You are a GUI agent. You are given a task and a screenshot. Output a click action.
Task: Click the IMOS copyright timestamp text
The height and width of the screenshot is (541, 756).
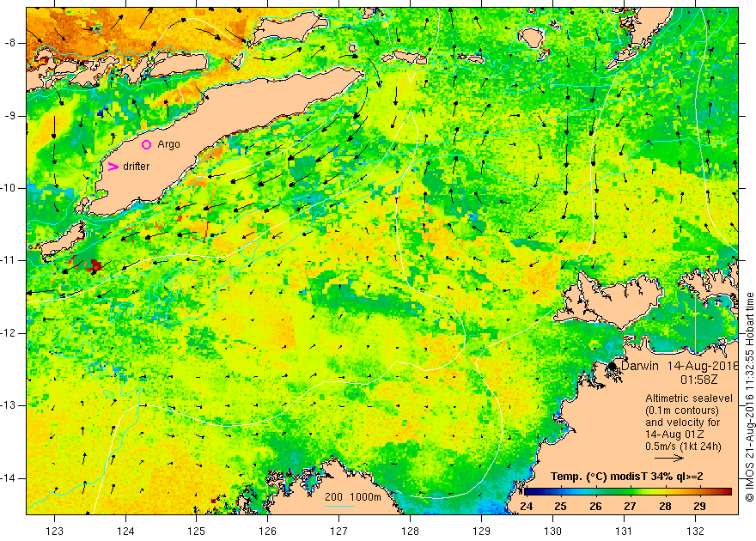coord(750,397)
